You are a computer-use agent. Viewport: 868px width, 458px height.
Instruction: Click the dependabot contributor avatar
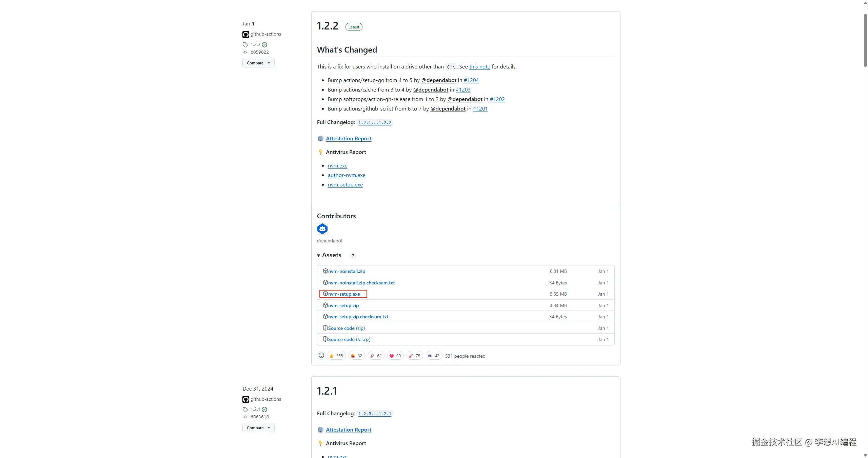322,229
